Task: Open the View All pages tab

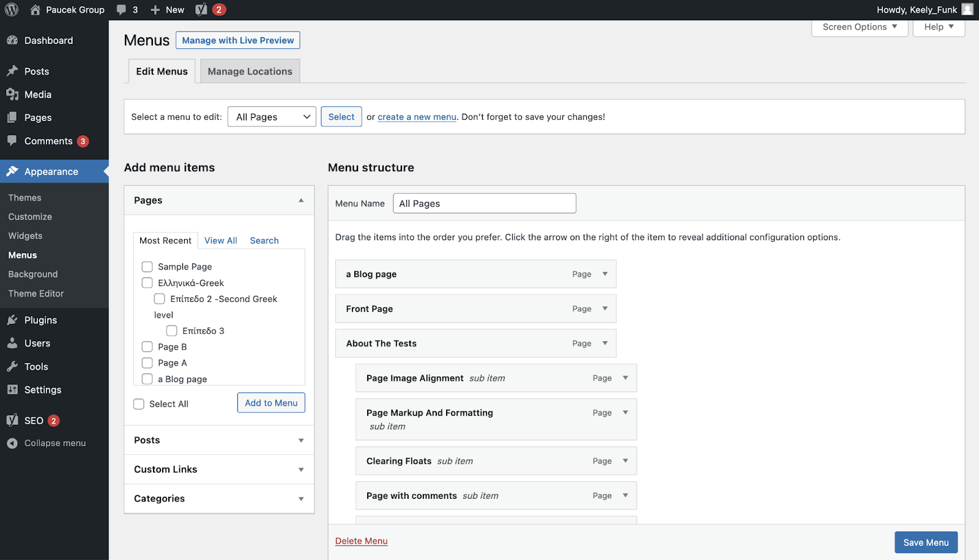Action: pos(220,240)
